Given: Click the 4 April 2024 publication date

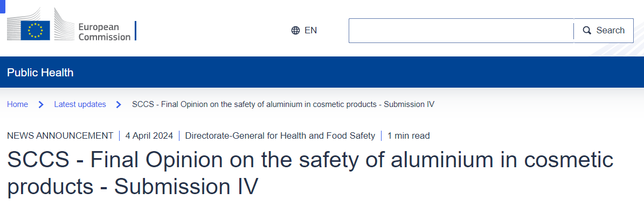Looking at the screenshot, I should pyautogui.click(x=149, y=135).
